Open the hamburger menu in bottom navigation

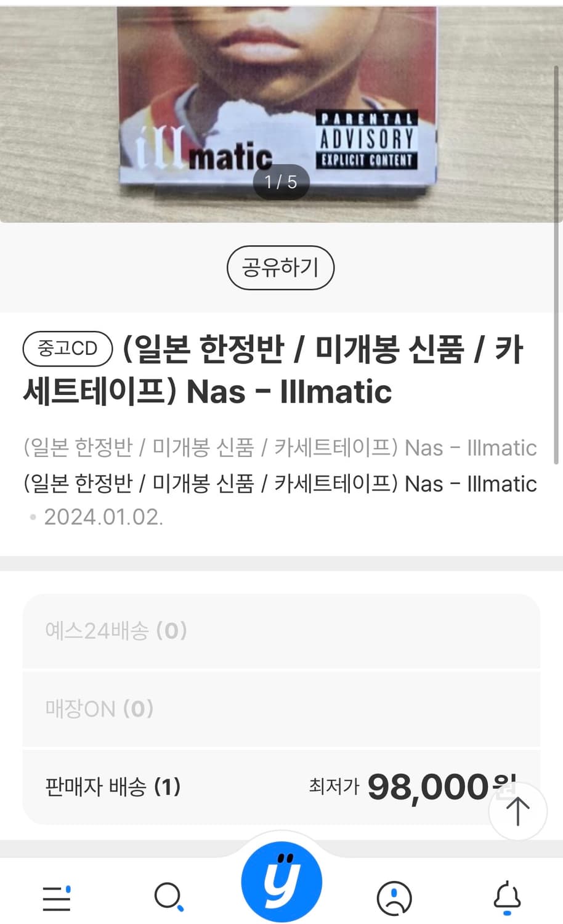pyautogui.click(x=57, y=898)
